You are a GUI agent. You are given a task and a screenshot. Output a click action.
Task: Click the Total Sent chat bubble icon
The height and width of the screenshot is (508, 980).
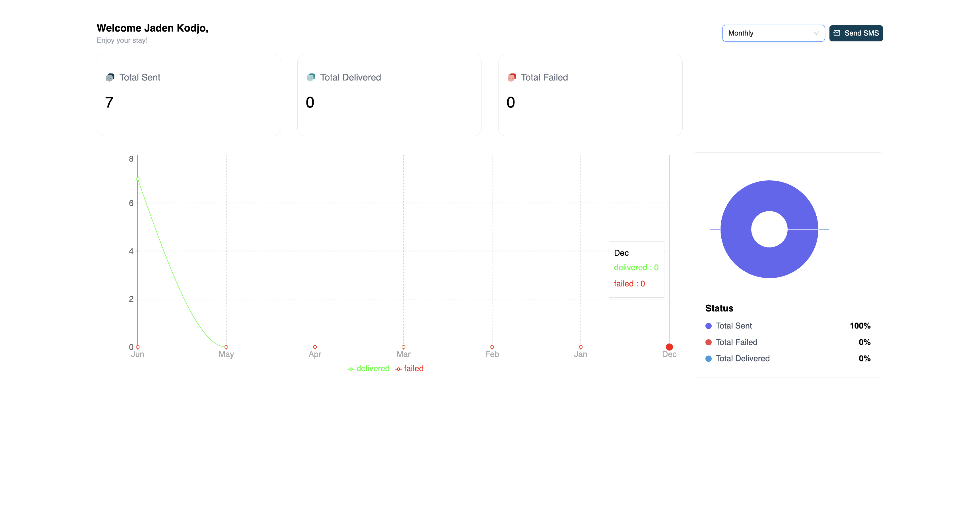point(110,77)
